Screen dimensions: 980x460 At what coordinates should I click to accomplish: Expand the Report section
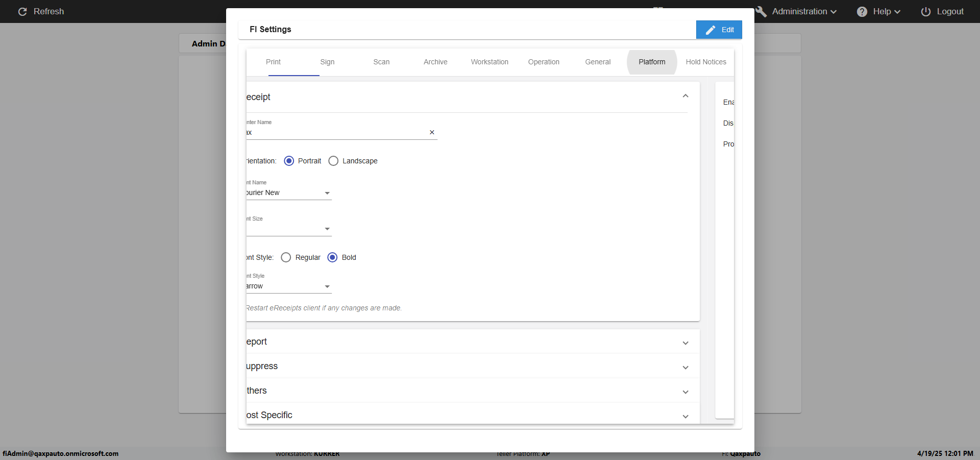point(685,343)
